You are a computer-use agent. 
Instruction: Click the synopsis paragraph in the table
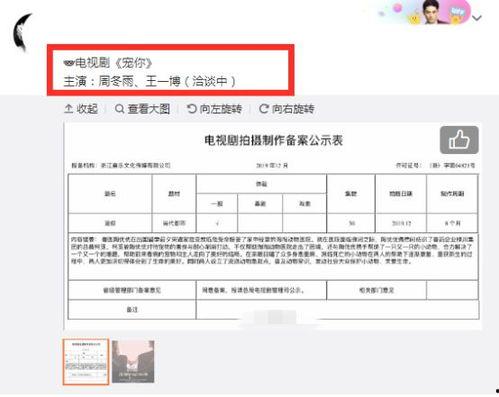click(273, 250)
